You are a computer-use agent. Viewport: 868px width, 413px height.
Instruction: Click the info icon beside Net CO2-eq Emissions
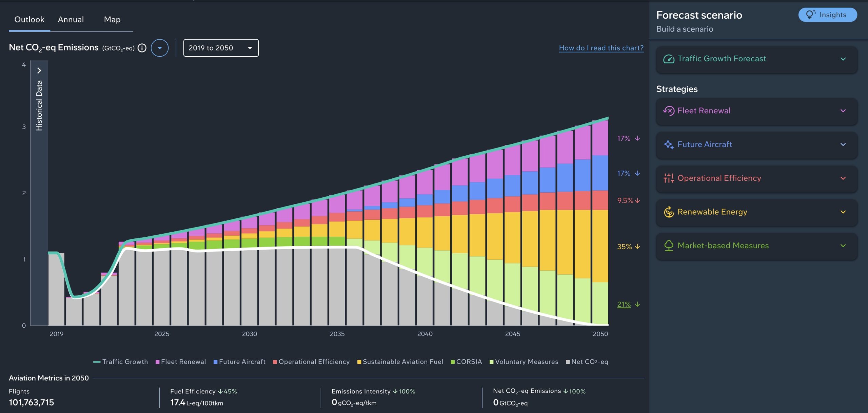click(x=142, y=48)
